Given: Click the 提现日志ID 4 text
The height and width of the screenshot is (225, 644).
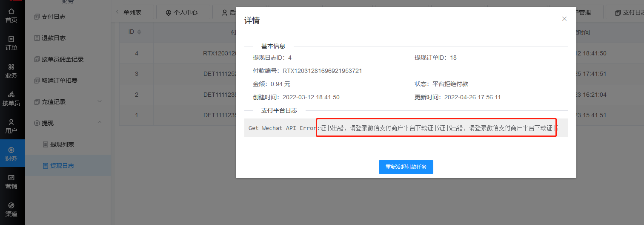Looking at the screenshot, I should click(272, 58).
